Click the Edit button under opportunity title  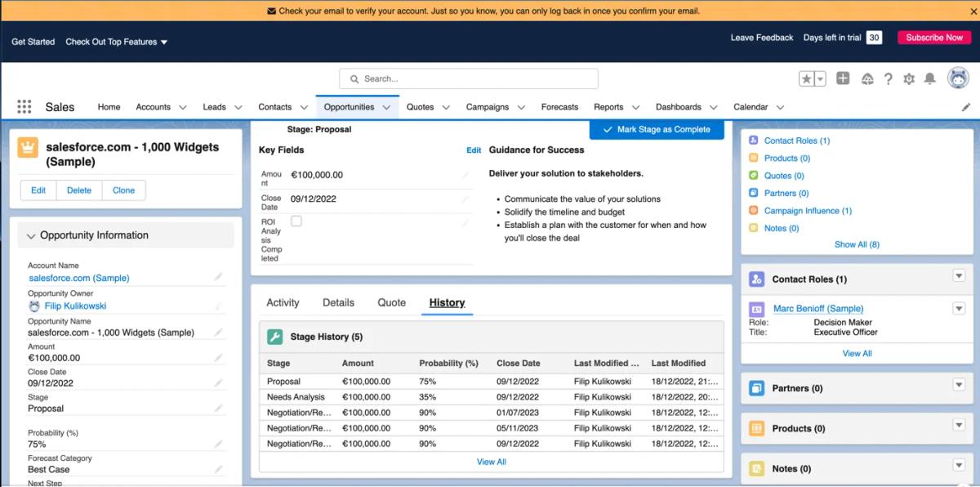coord(38,190)
